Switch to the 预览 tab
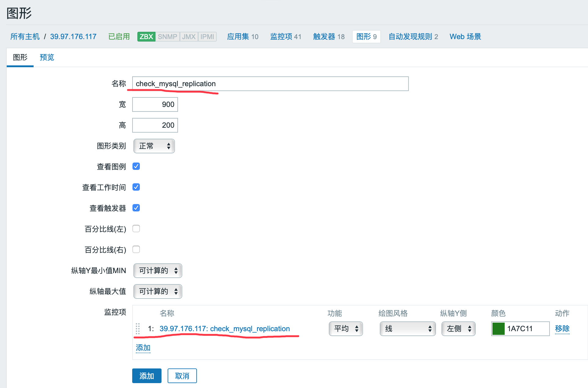 pos(47,57)
